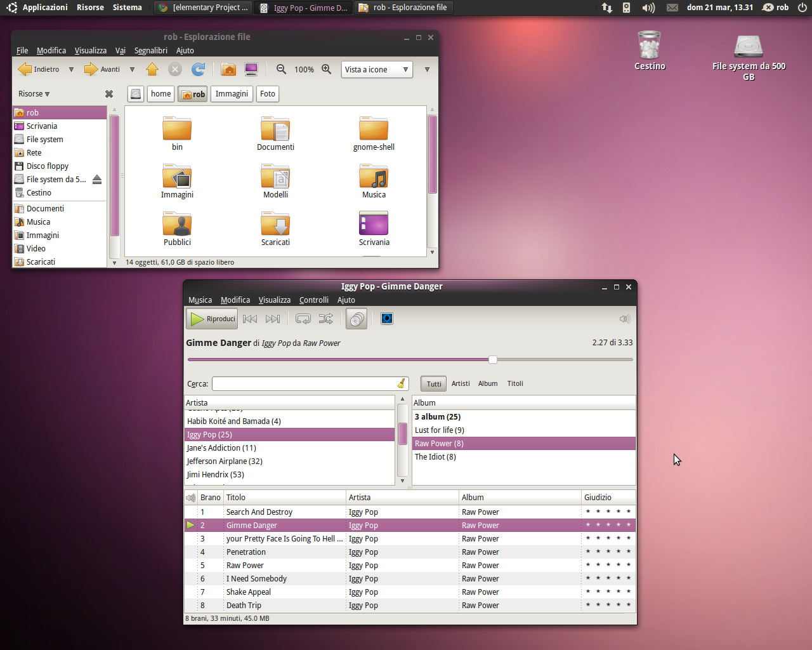Image resolution: width=812 pixels, height=650 pixels.
Task: Expand the file browser toolbar overflow arrow
Action: [x=427, y=69]
